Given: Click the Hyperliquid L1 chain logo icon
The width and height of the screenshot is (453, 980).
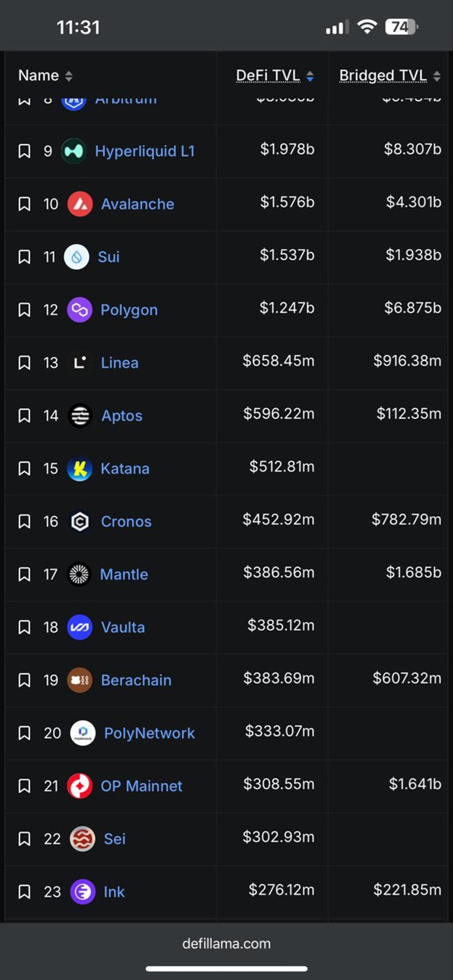Looking at the screenshot, I should click(x=74, y=151).
